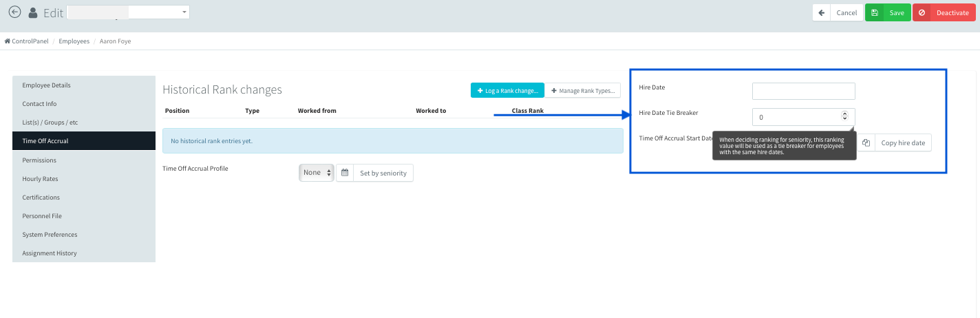The width and height of the screenshot is (980, 318).
Task: Click the Worked from column header
Action: pos(317,110)
